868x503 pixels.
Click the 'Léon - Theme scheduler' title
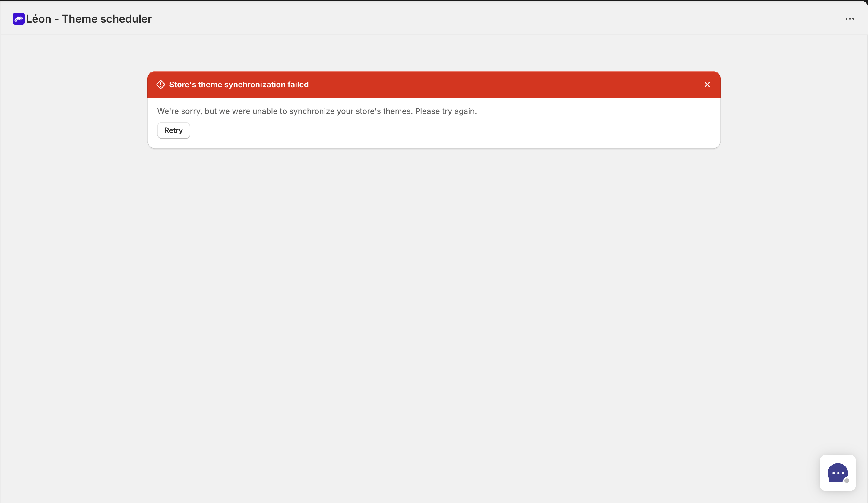pyautogui.click(x=89, y=19)
